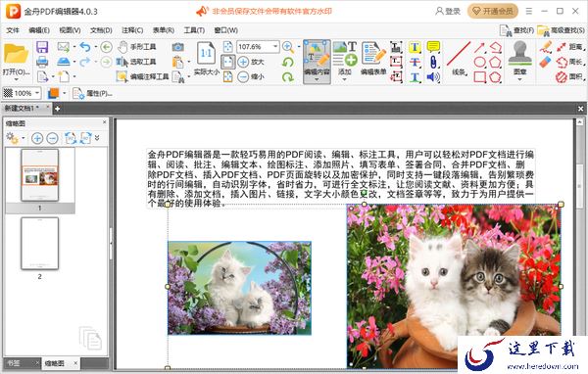The width and height of the screenshot is (588, 374).
Task: Click the scanner icon
Action: click(64, 62)
